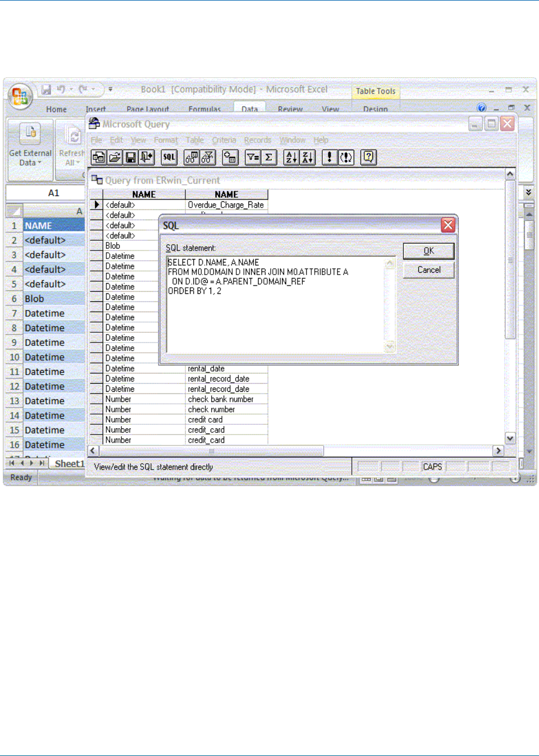Click the Excel Office button
The height and width of the screenshot is (756, 539).
tap(19, 96)
